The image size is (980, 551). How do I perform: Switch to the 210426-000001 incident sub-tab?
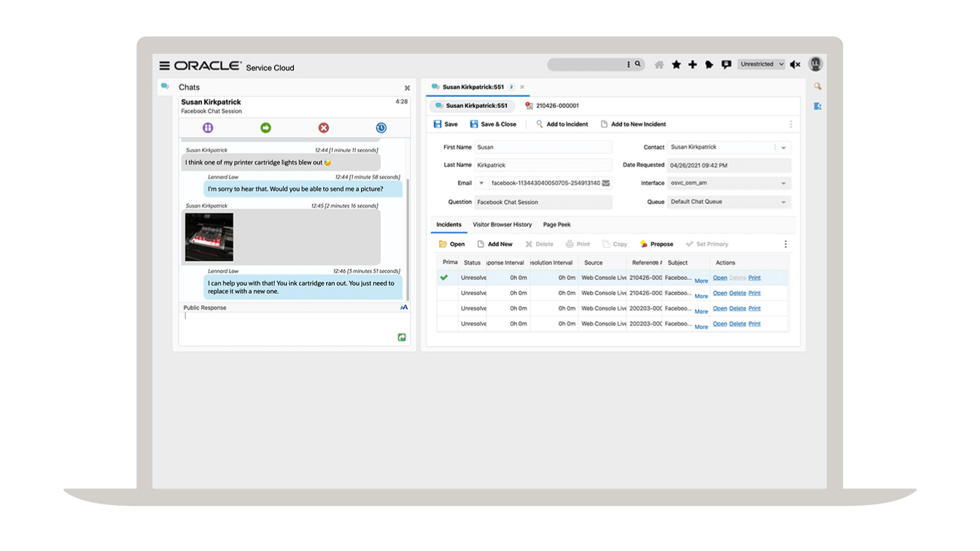click(552, 106)
